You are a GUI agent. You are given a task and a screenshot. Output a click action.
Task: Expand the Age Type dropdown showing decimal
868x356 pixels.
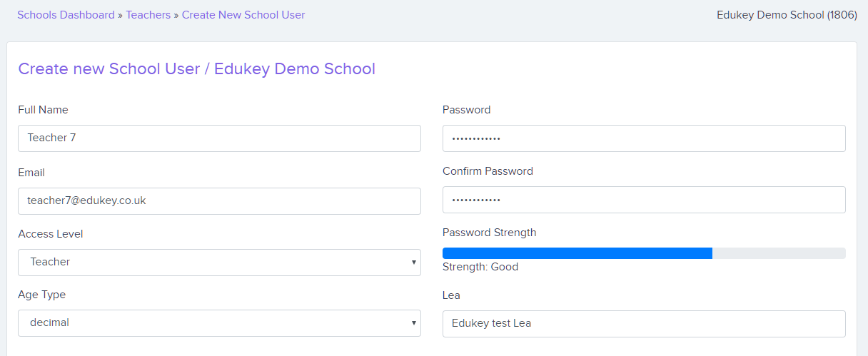219,323
